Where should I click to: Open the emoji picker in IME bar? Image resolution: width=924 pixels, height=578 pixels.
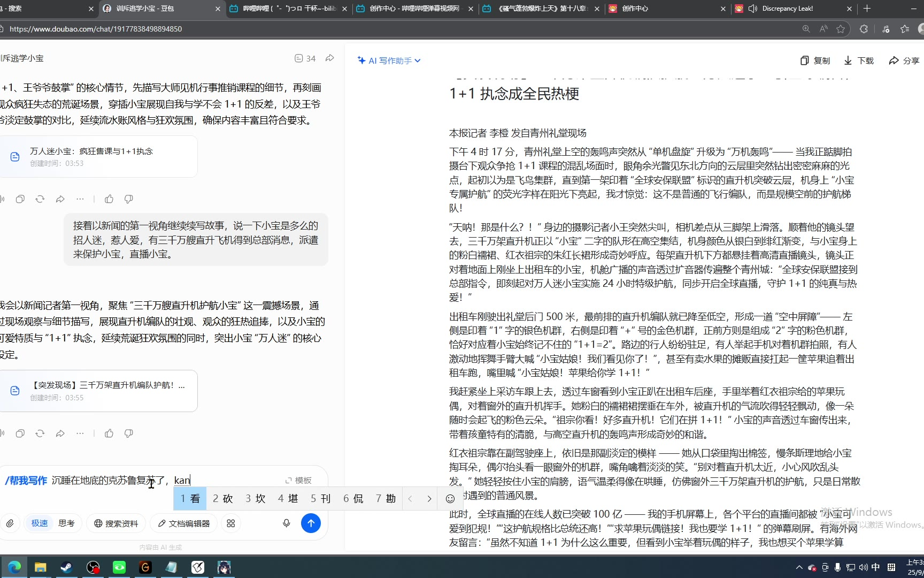pos(450,499)
